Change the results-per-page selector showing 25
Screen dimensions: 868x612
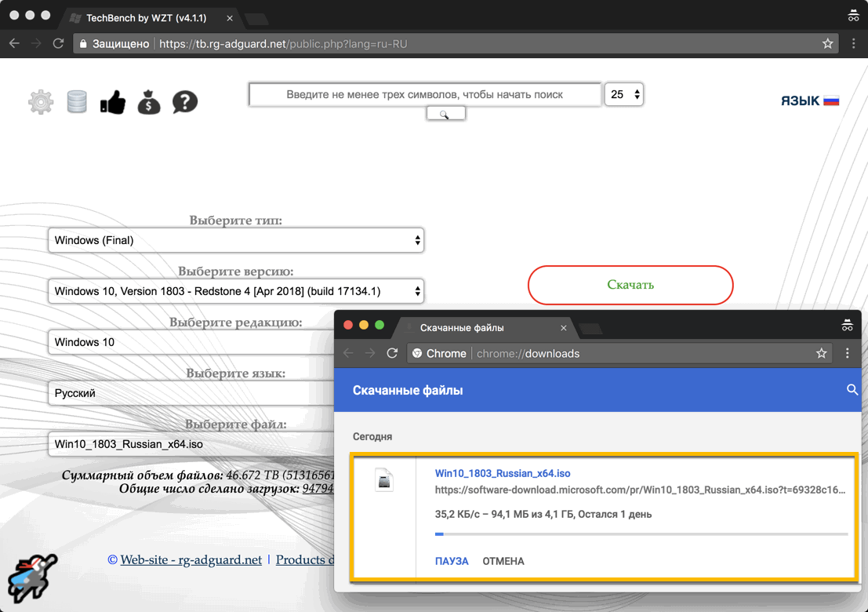point(623,93)
